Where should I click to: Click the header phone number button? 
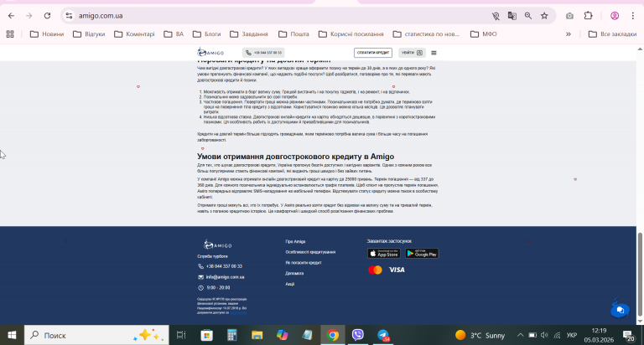point(263,53)
